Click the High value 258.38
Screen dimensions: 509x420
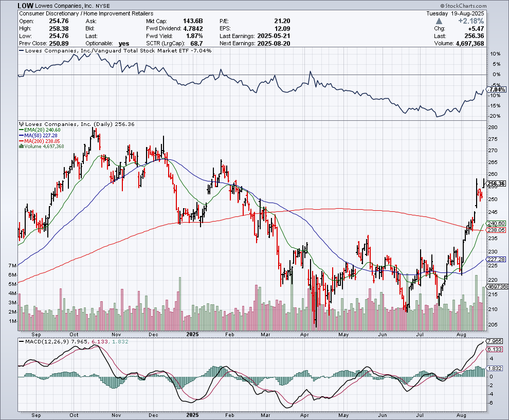point(59,29)
